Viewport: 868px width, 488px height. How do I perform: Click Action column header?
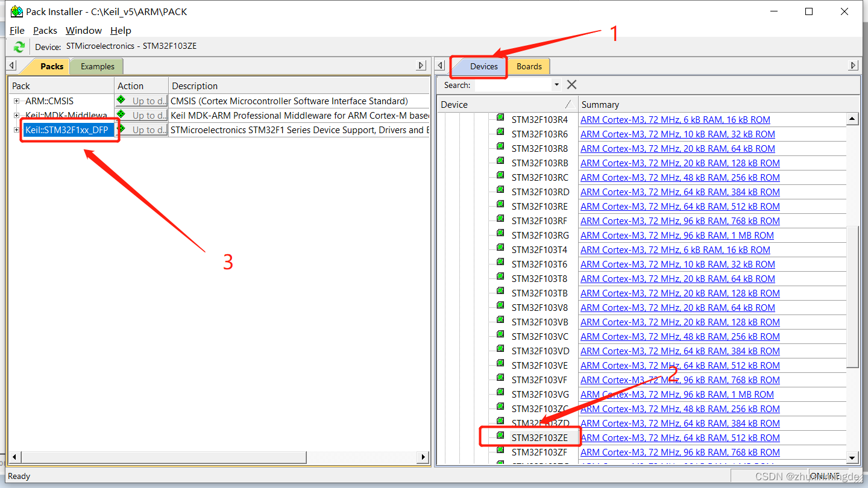click(x=141, y=86)
